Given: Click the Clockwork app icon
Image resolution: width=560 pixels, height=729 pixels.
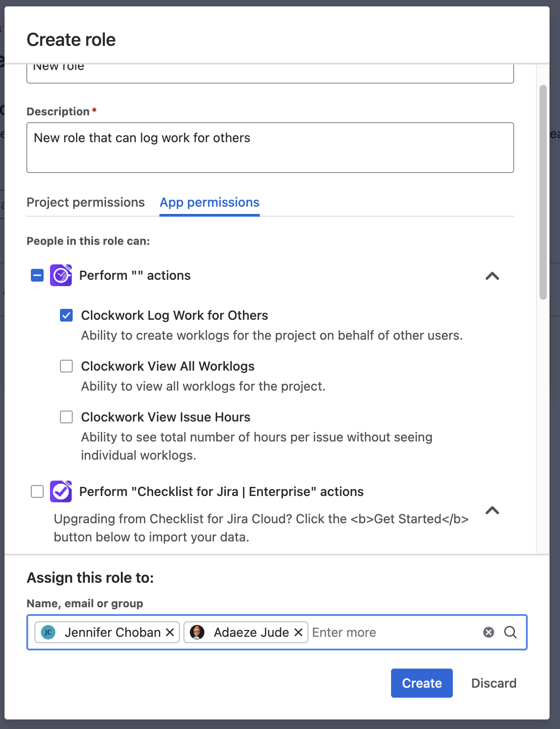Looking at the screenshot, I should pos(61,275).
